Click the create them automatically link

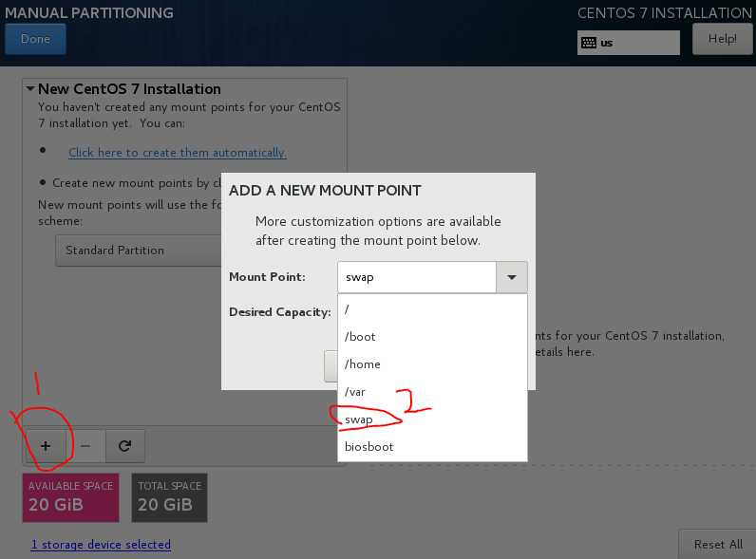177,153
